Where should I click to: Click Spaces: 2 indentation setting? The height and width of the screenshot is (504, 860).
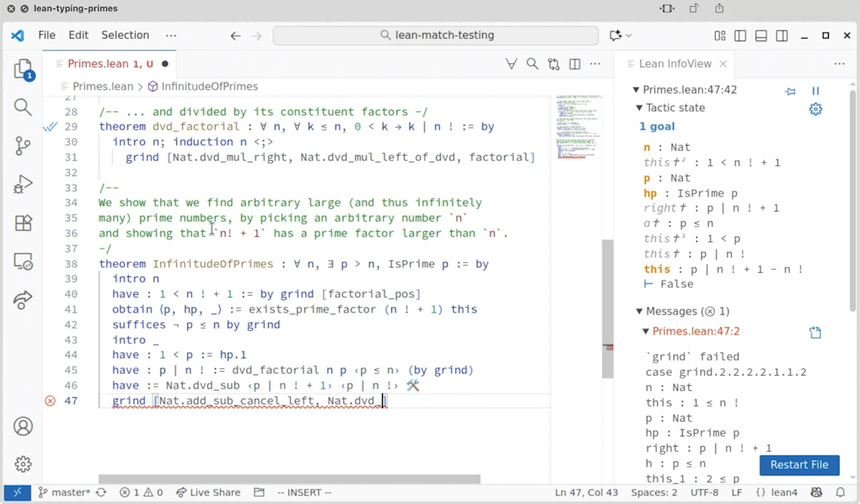point(653,492)
